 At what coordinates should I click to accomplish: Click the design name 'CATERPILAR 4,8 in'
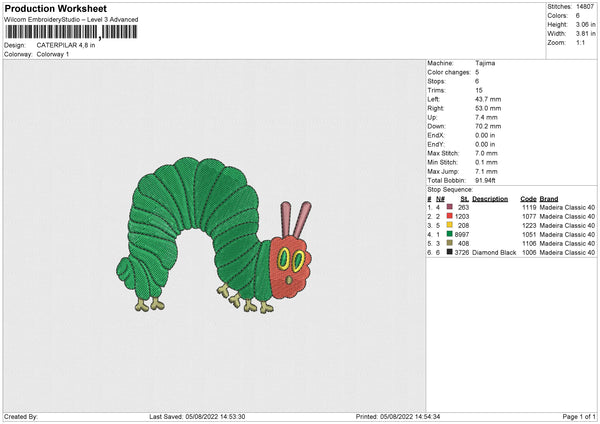66,45
